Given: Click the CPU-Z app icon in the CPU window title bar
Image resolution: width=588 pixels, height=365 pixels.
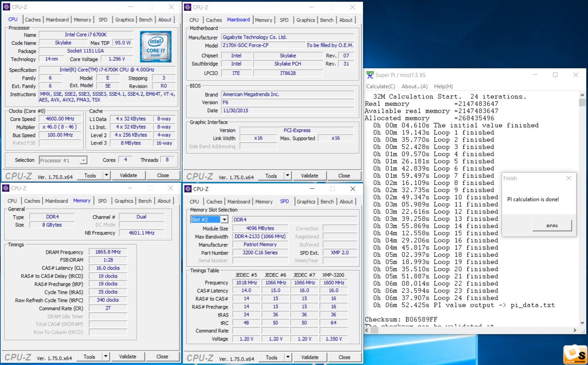Looking at the screenshot, I should [x=6, y=7].
